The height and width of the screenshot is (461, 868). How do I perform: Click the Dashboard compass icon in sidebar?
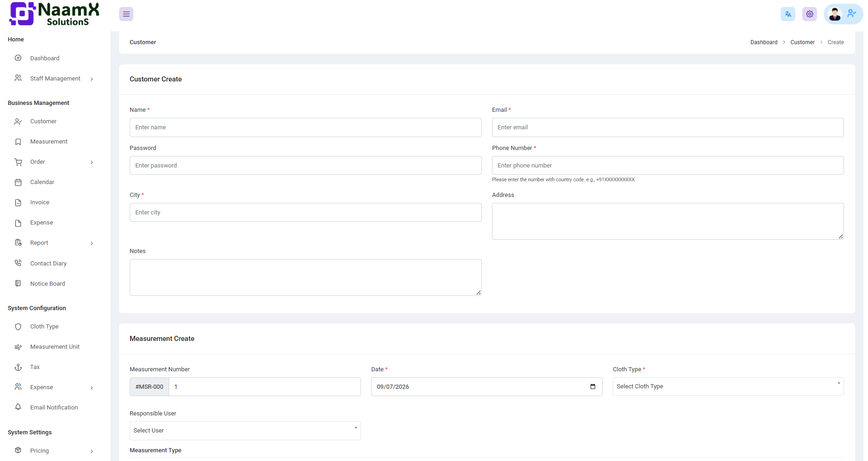(18, 58)
